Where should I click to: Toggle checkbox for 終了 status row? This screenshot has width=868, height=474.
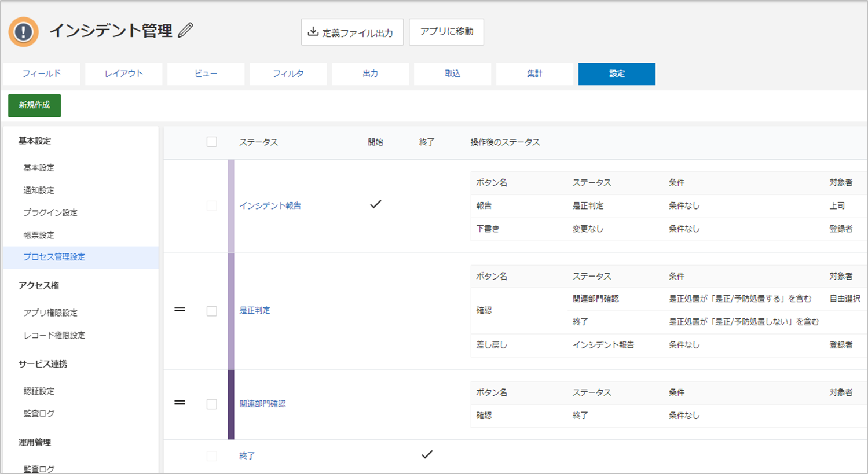click(212, 456)
